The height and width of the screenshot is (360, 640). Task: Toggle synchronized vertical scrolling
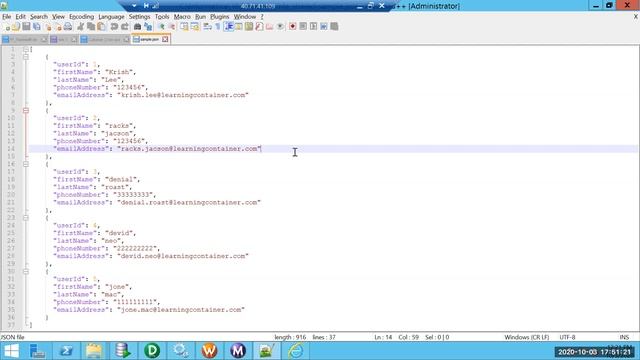(x=184, y=27)
